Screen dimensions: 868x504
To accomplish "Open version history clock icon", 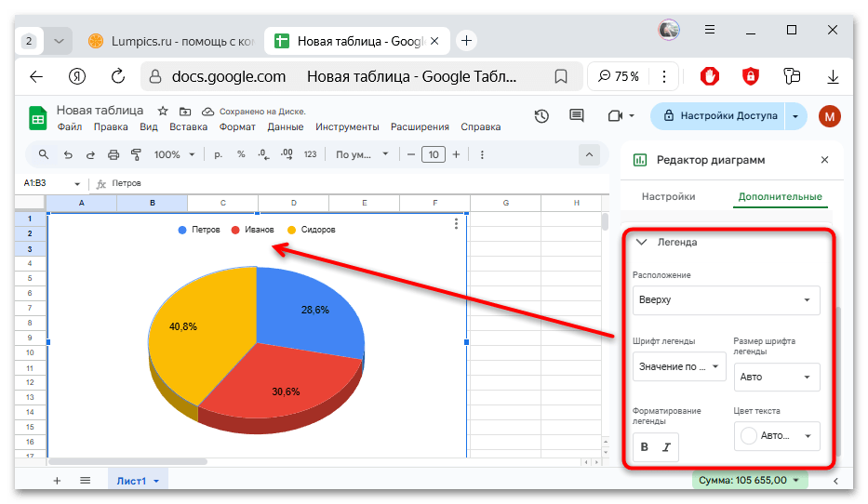I will pyautogui.click(x=541, y=116).
